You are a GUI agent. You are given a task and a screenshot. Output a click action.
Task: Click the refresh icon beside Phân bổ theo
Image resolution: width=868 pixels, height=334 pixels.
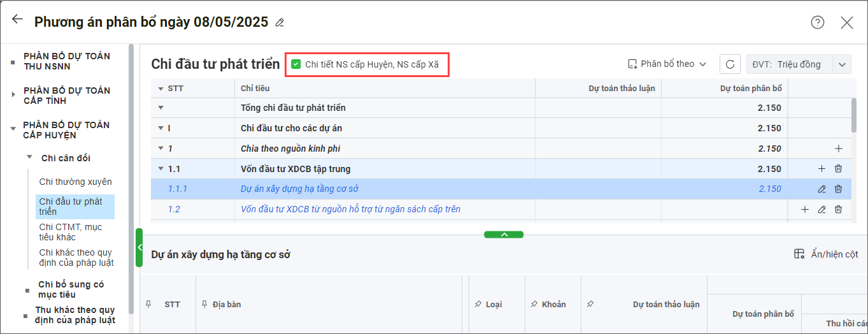730,64
